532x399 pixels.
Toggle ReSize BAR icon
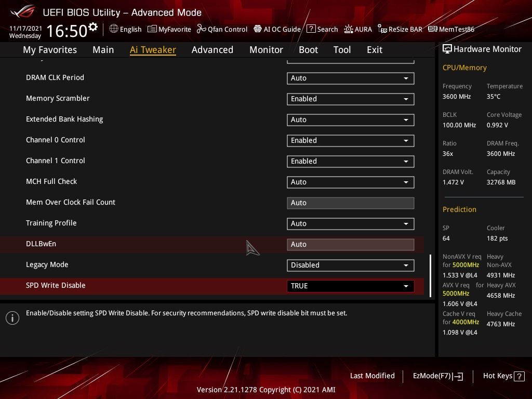point(382,29)
